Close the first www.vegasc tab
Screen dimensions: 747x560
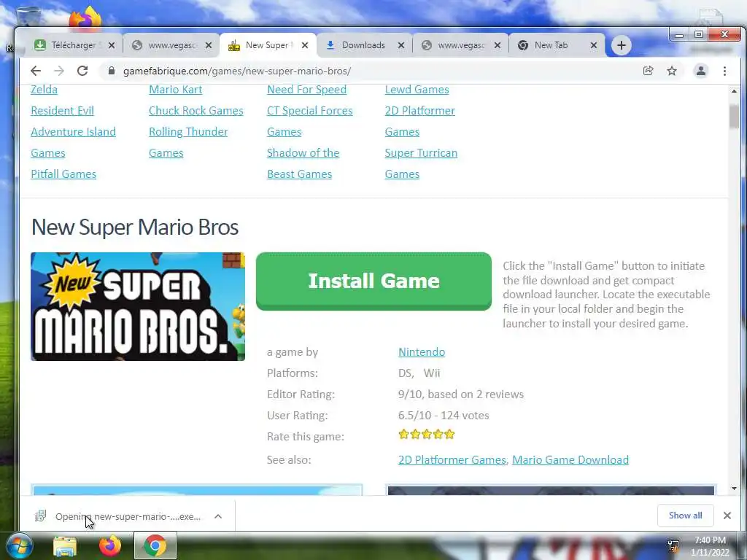click(209, 45)
